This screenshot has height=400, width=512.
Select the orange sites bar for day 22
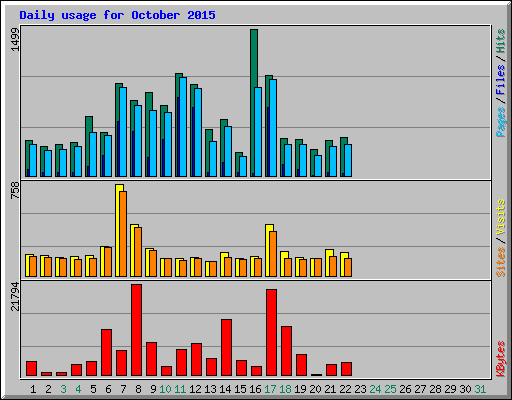click(x=348, y=267)
